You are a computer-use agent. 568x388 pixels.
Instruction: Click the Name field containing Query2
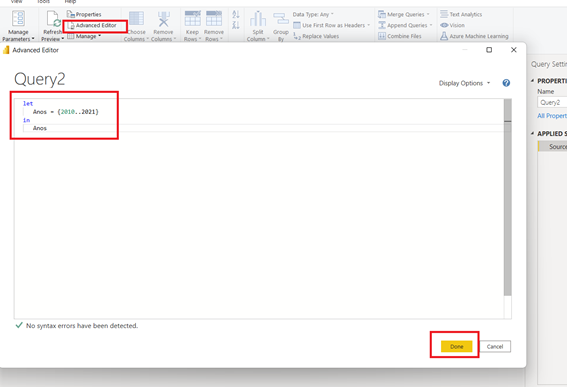(552, 103)
